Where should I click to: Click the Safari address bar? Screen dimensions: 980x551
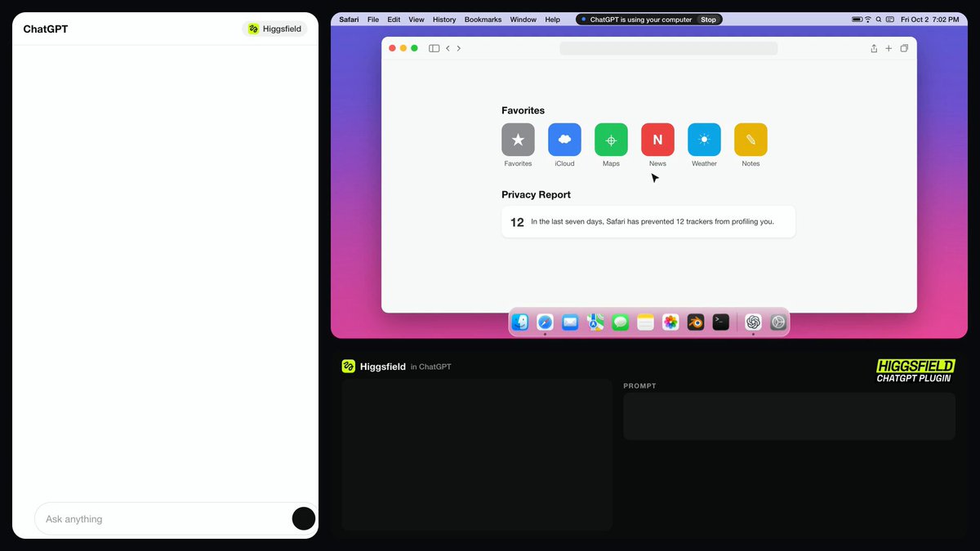click(669, 48)
